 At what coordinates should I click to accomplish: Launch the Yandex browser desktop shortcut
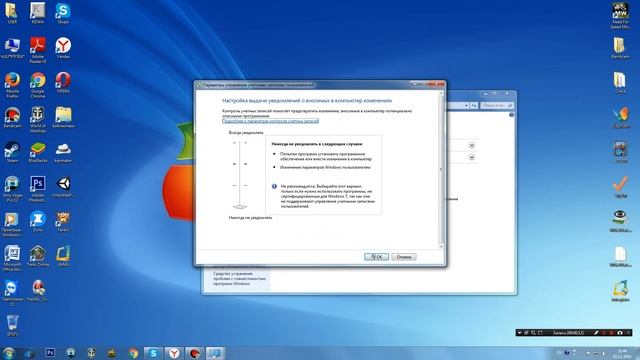click(x=63, y=48)
